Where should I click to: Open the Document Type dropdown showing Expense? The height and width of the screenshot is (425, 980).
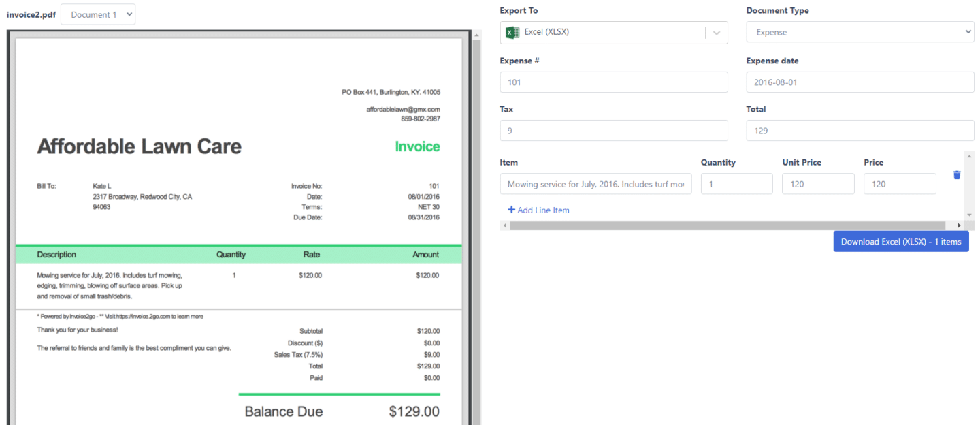(x=860, y=31)
